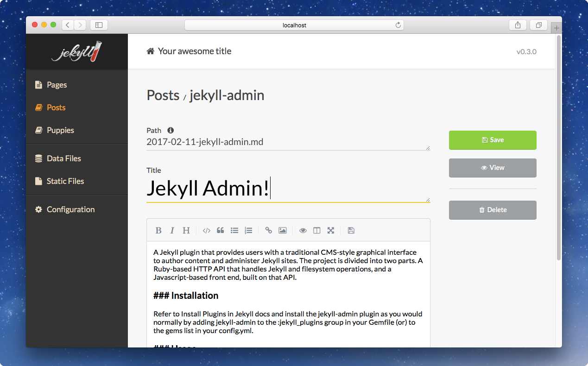Toggle bold formatting in editor toolbar
This screenshot has height=366, width=588.
[158, 230]
